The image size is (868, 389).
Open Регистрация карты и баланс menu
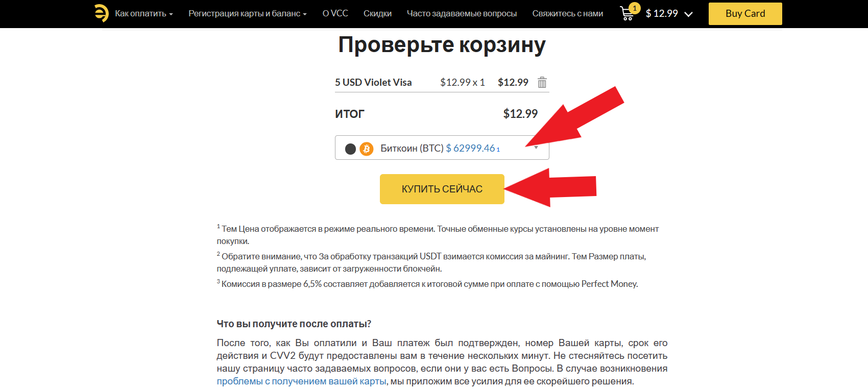coord(248,13)
